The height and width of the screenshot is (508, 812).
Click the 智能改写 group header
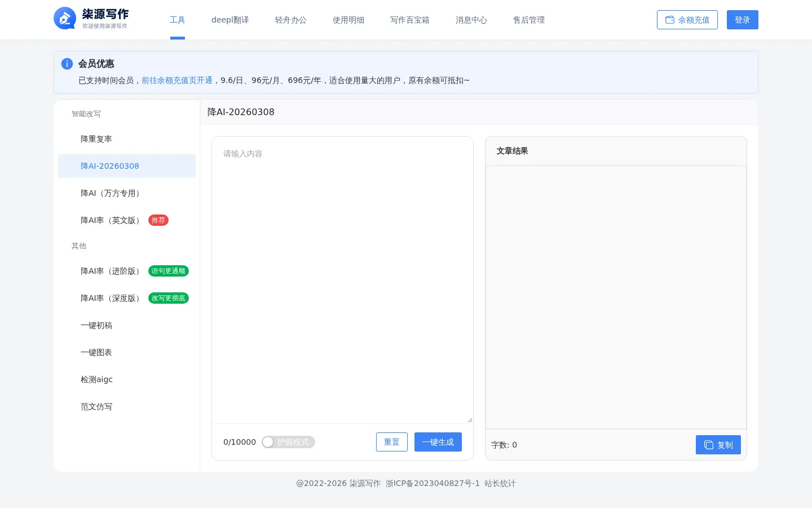(x=86, y=113)
